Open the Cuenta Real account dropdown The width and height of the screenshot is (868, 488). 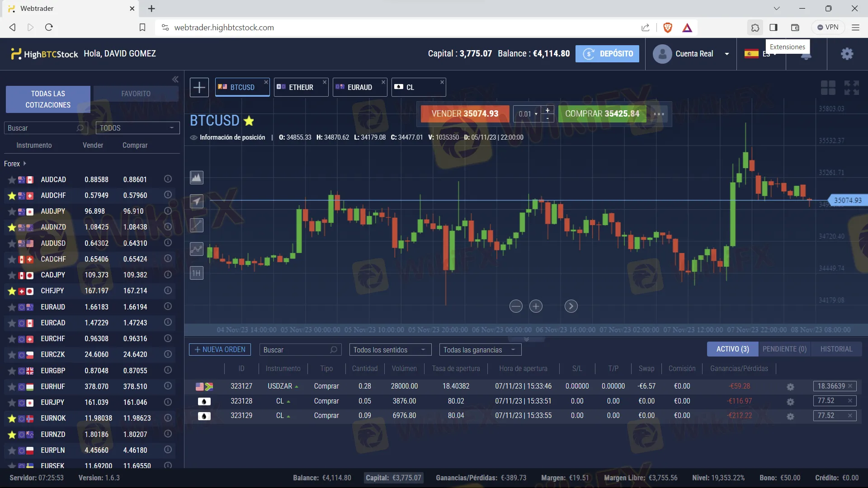click(x=727, y=54)
